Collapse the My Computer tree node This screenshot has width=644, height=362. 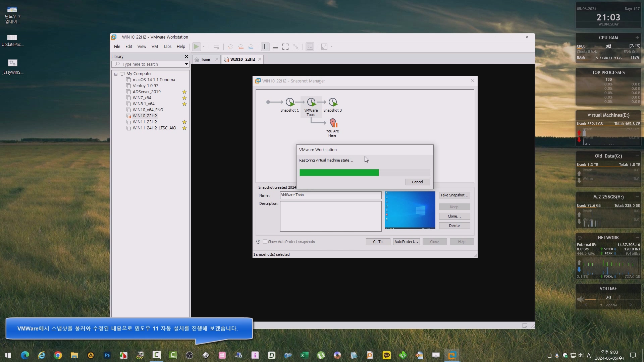click(116, 74)
